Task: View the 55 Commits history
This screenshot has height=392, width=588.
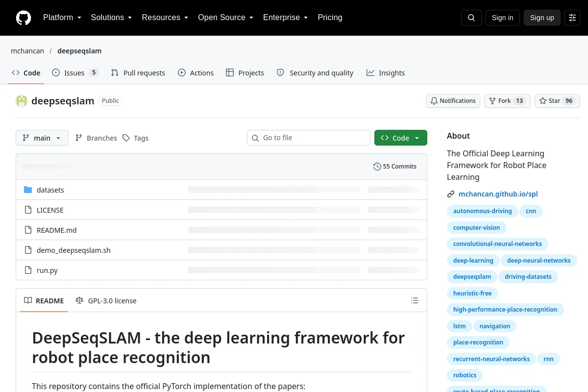Action: tap(395, 167)
